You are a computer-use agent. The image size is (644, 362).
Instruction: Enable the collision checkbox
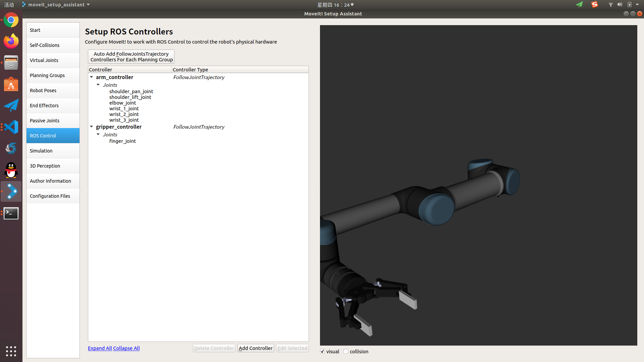coord(346,351)
